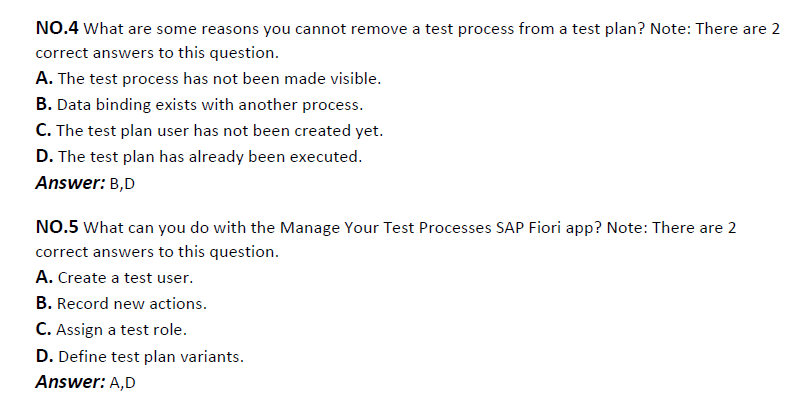Click the Answer B,D line
This screenshot has height=402, width=797.
coord(85,183)
